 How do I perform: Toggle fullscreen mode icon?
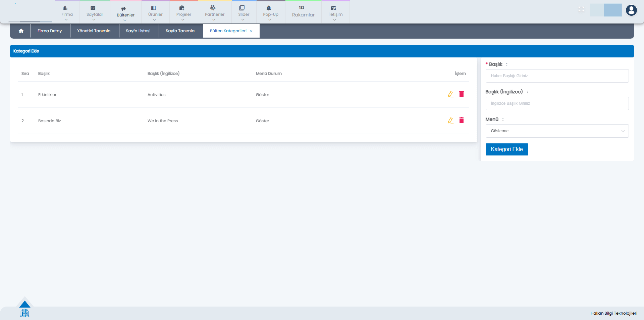point(581,9)
